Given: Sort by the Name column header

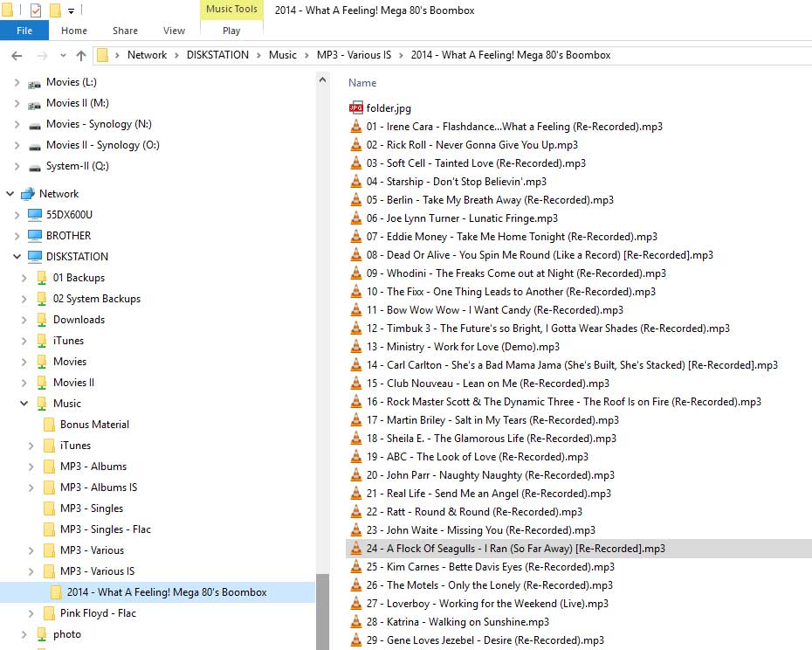Looking at the screenshot, I should click(362, 83).
